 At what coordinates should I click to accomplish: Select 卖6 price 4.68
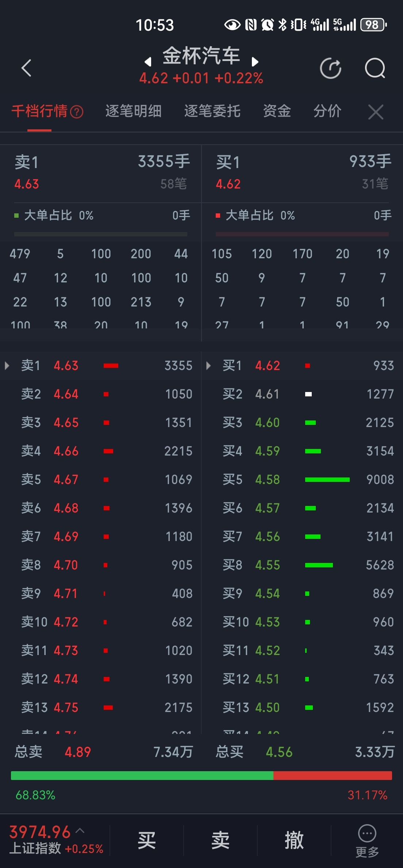66,508
